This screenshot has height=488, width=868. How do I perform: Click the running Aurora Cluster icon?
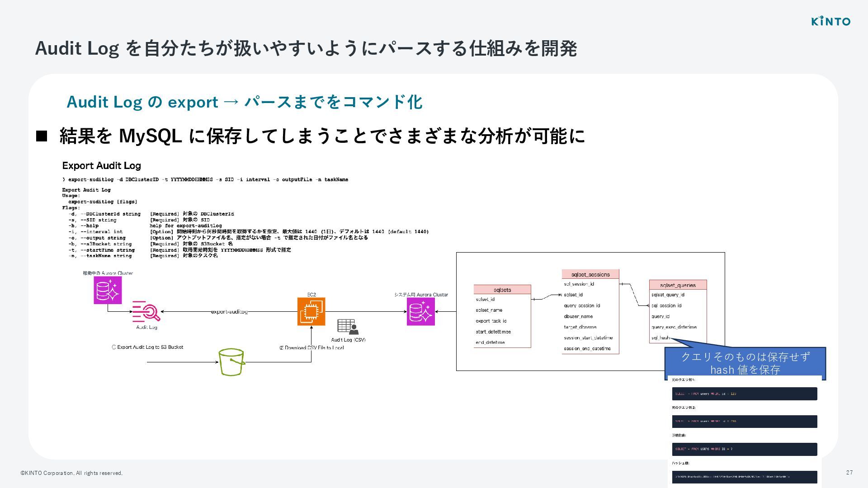(x=108, y=290)
